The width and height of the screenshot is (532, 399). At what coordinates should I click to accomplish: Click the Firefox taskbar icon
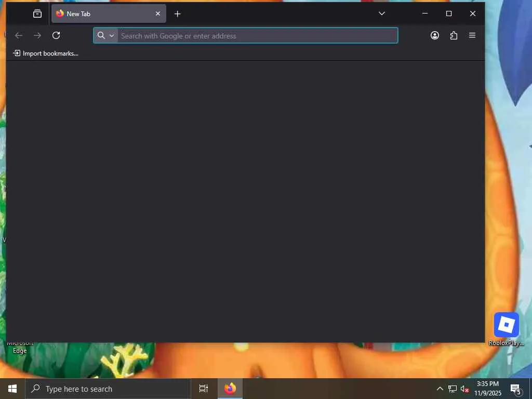pyautogui.click(x=230, y=389)
